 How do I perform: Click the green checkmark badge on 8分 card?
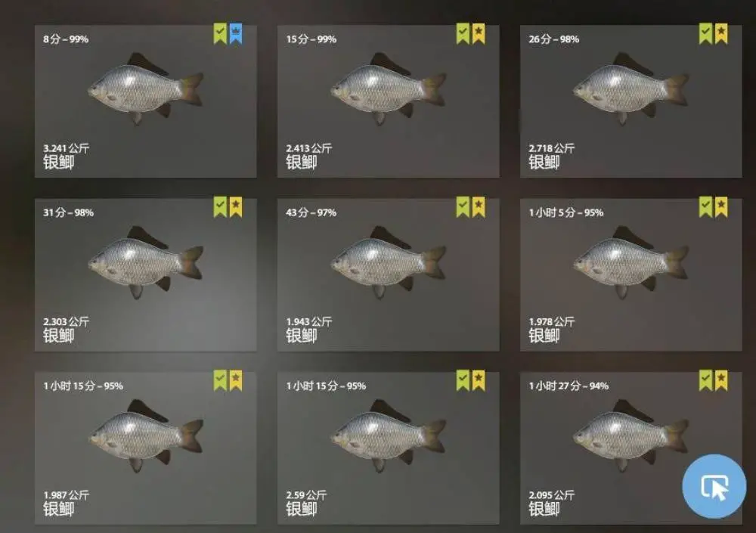(220, 34)
